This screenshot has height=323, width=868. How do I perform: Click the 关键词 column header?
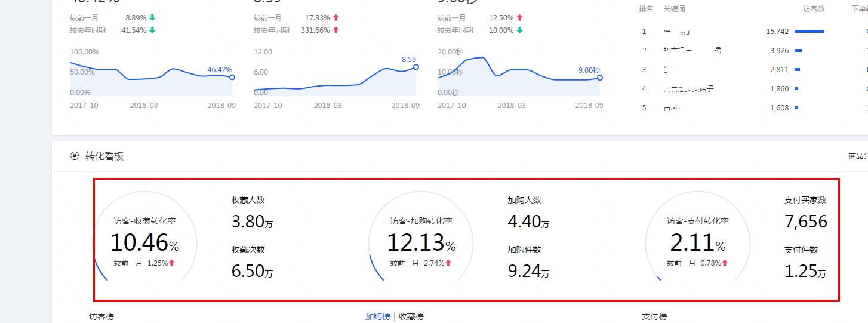[674, 9]
